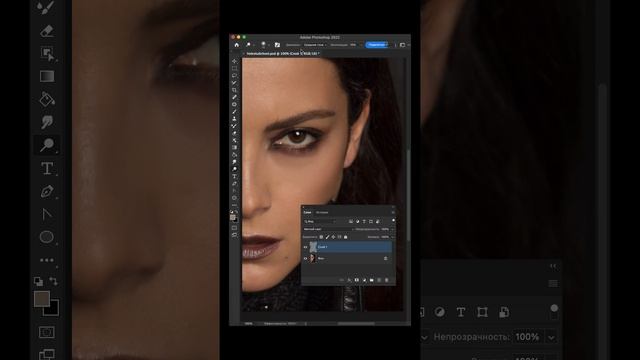This screenshot has width=640, height=360.
Task: Open the tool preset picker arrow beside Dodge icon
Action: [x=254, y=45]
